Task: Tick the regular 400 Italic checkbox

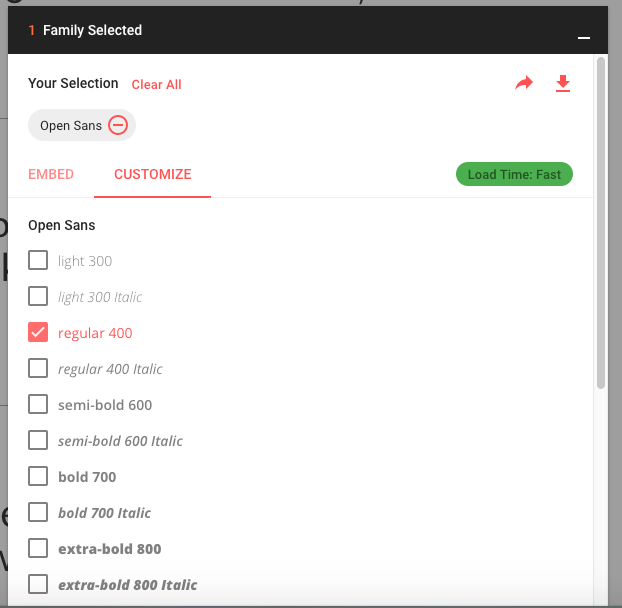Action: pos(38,368)
